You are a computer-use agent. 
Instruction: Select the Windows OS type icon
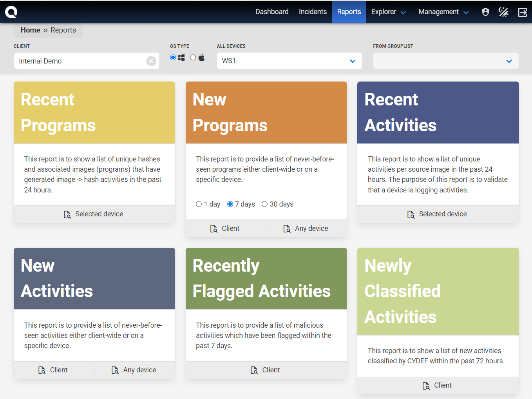pyautogui.click(x=181, y=58)
